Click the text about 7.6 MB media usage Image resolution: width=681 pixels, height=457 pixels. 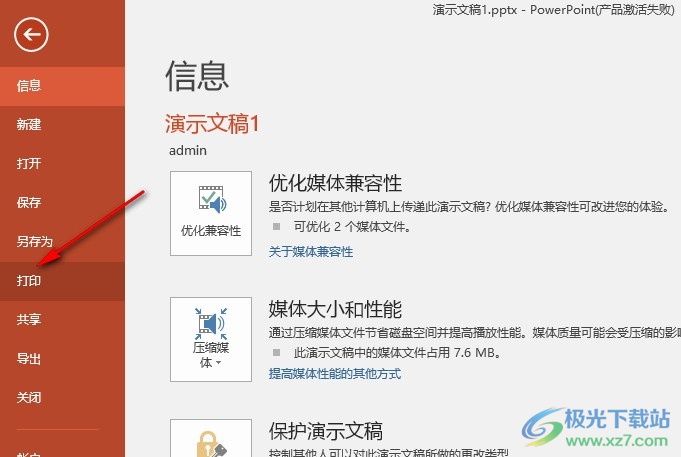click(x=397, y=352)
